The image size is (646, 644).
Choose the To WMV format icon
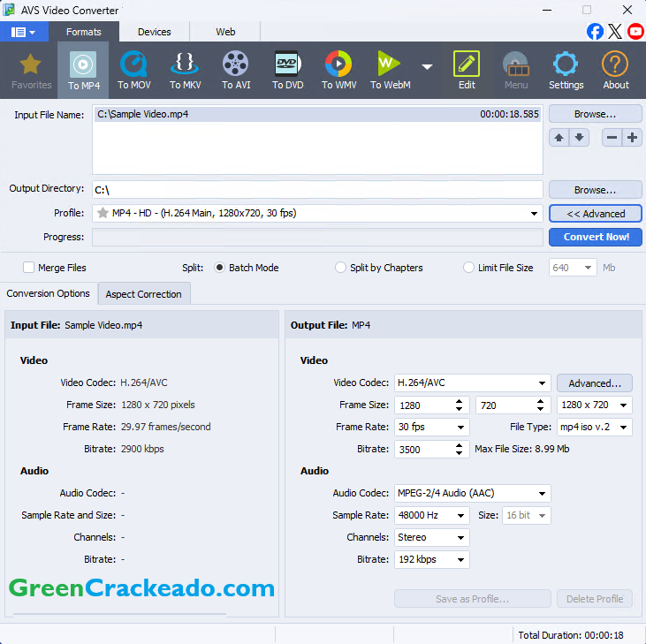coord(338,71)
